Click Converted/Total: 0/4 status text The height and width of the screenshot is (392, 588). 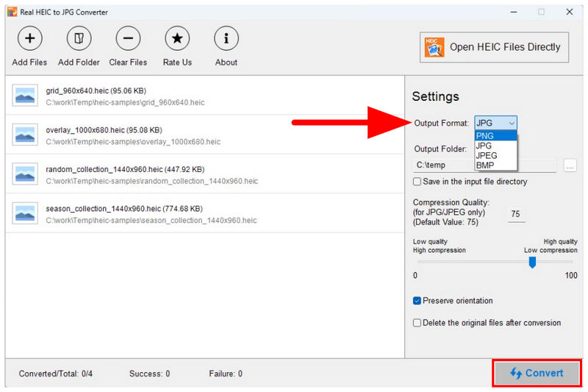click(x=56, y=374)
